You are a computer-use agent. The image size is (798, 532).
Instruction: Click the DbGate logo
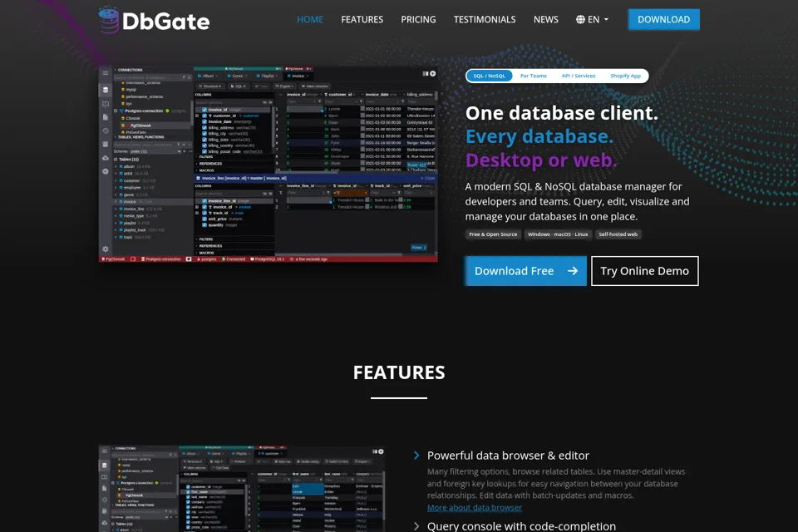154,20
